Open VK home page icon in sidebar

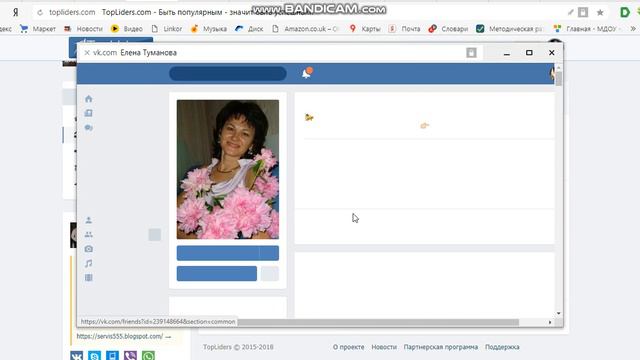89,99
